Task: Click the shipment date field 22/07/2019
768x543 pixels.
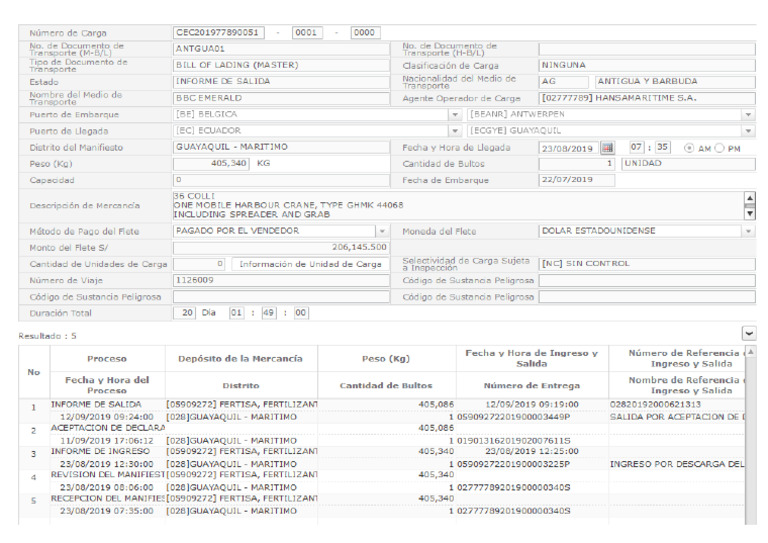Action: 576,180
